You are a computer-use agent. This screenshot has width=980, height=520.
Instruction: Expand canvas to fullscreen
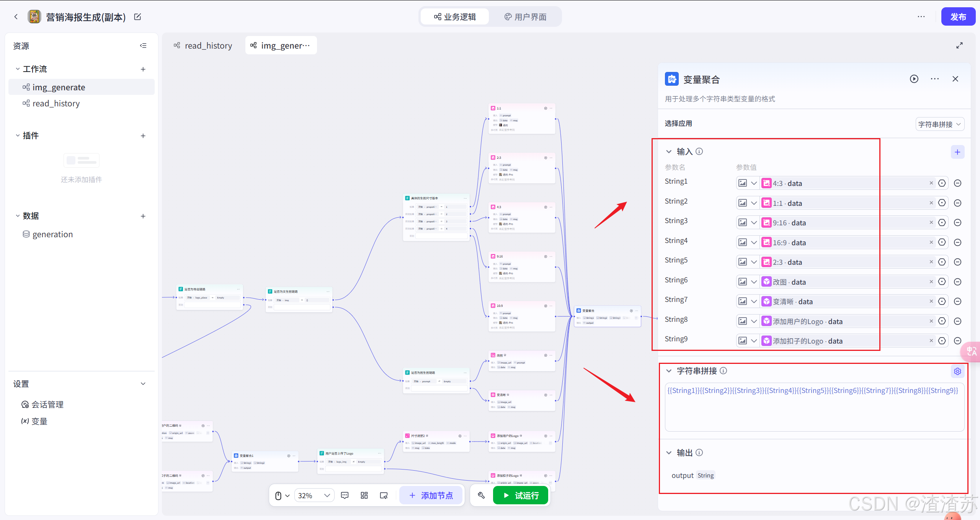coord(959,46)
